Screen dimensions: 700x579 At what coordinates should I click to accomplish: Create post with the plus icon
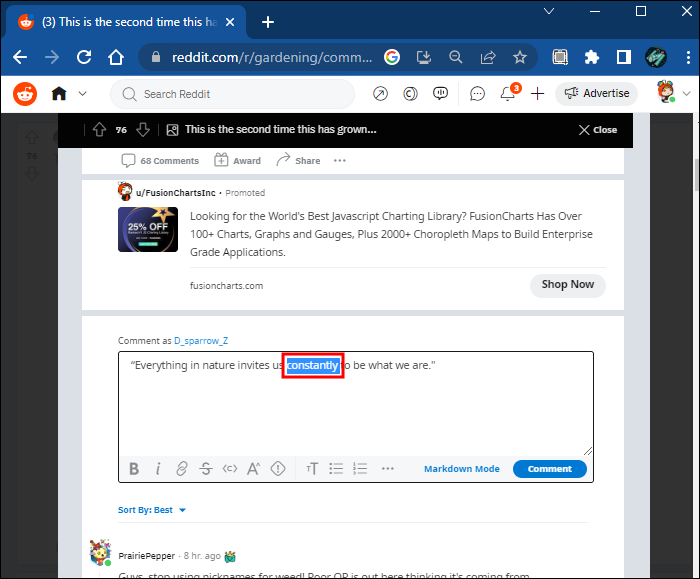point(538,94)
